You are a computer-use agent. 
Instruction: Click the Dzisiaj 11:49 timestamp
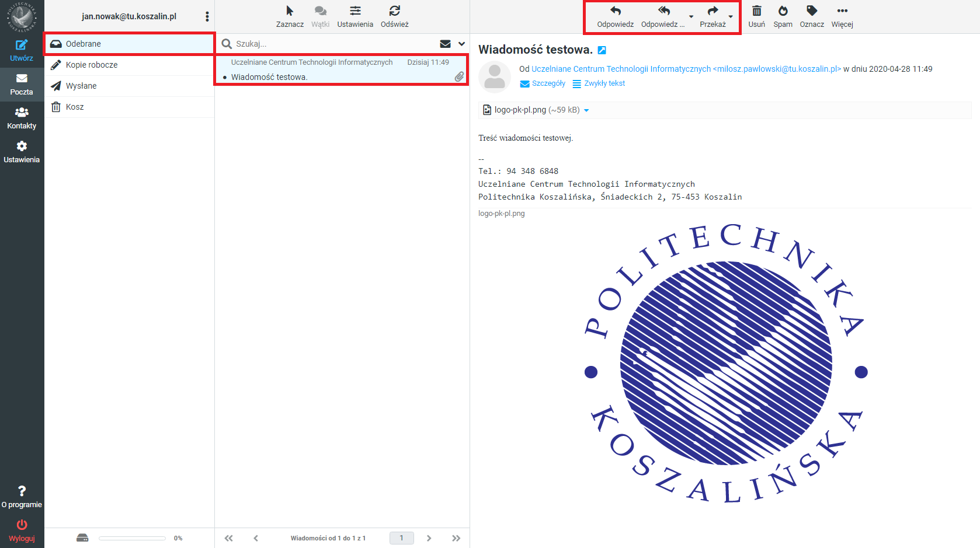[x=428, y=62]
